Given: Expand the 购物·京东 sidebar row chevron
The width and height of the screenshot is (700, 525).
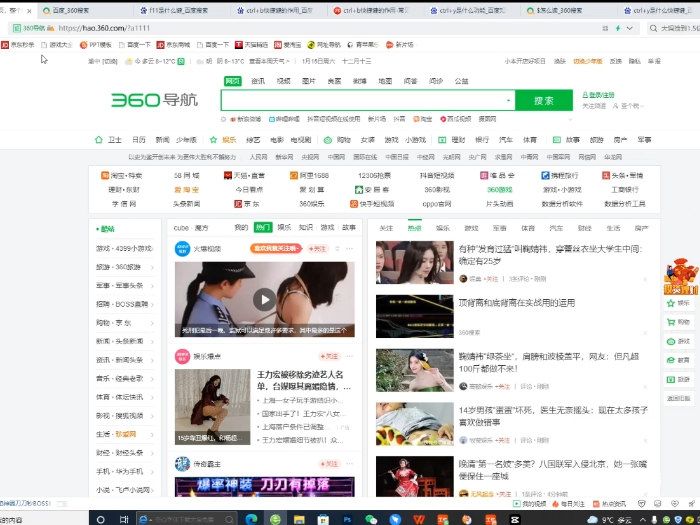Looking at the screenshot, I should click(x=152, y=323).
